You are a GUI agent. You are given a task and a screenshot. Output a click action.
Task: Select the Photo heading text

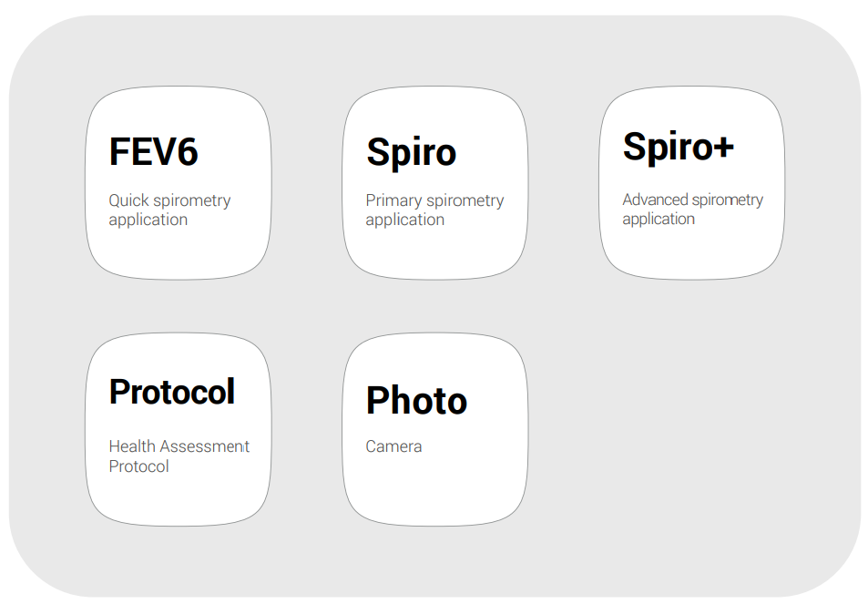click(416, 401)
